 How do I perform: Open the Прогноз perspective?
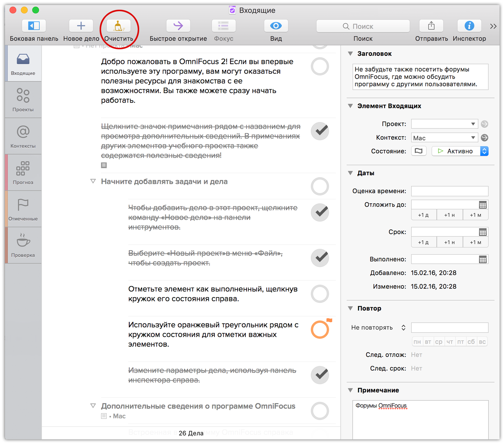click(23, 172)
